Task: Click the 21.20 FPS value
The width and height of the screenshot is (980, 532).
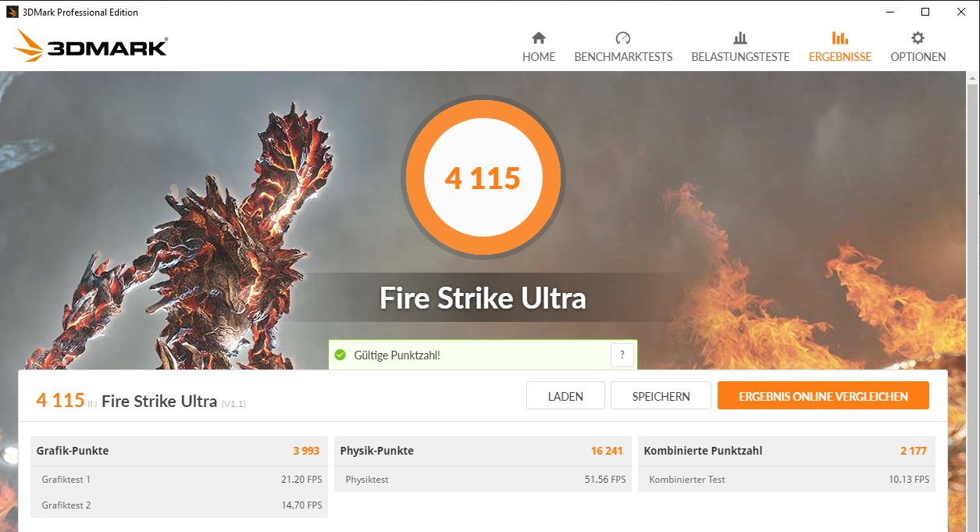Action: point(301,480)
